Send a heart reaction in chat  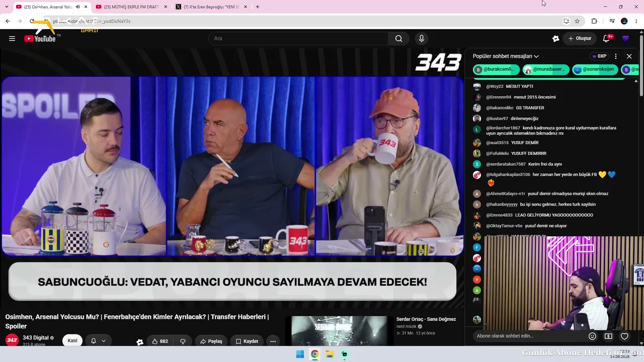pos(624,336)
